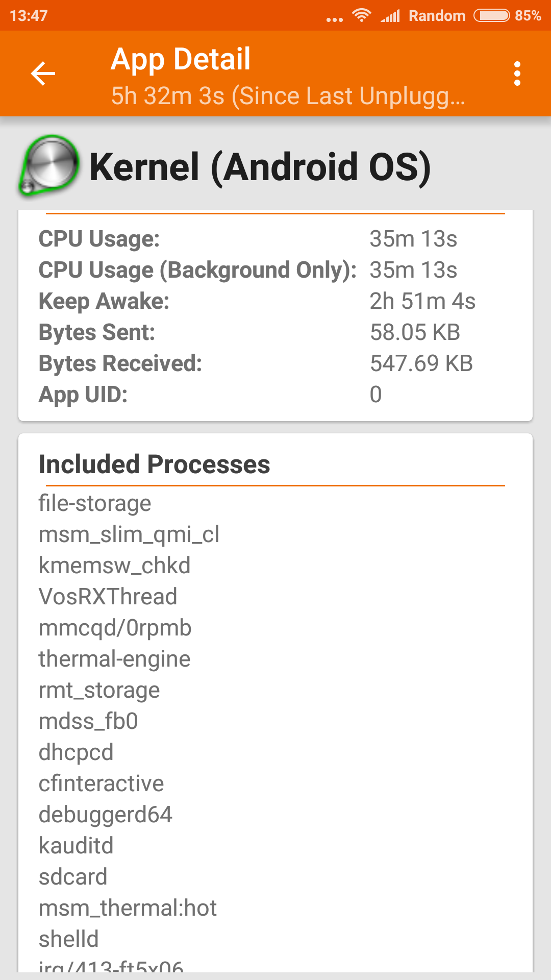
Task: Tap the Keep Awake value
Action: [x=422, y=301]
